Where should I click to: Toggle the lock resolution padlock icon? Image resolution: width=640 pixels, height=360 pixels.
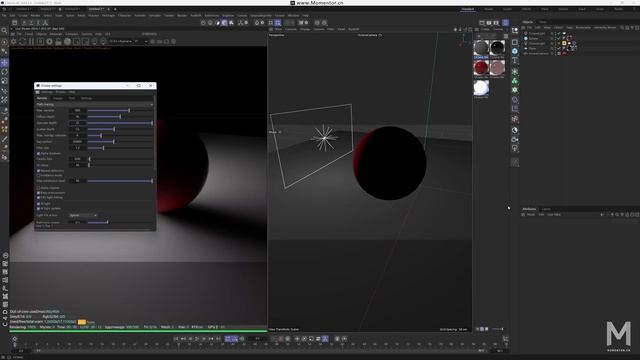(58, 41)
